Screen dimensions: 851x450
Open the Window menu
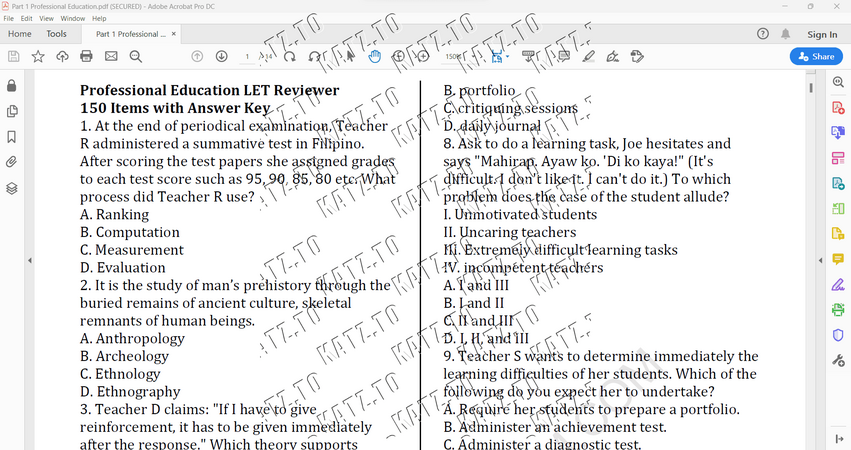(x=73, y=18)
